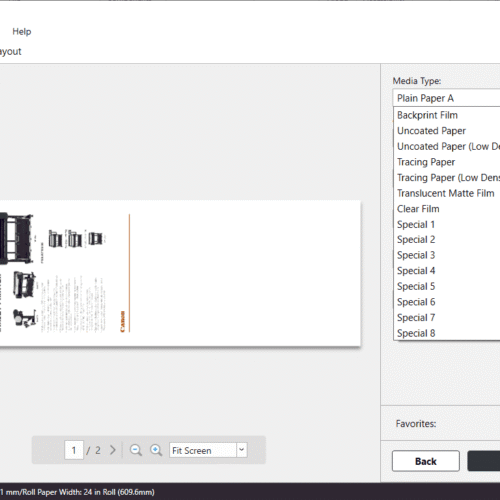The width and height of the screenshot is (500, 500).
Task: Select Backprint Film media type
Action: pos(447,115)
